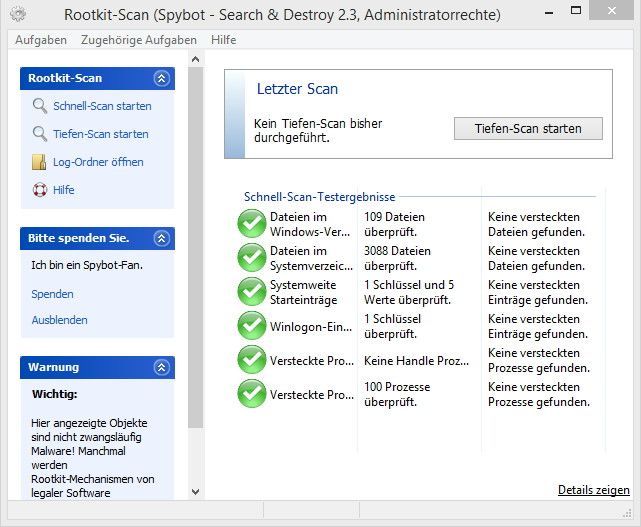
Task: Click the sidebar scroll up arrow
Action: [x=195, y=59]
